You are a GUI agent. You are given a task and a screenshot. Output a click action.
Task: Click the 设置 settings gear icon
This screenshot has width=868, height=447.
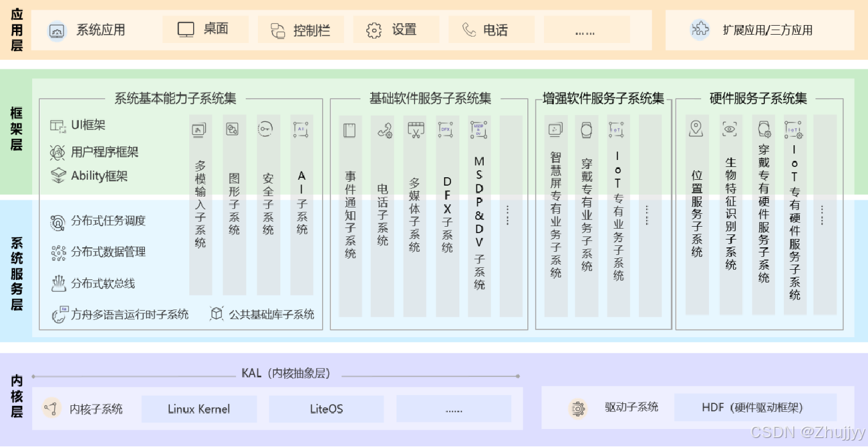click(x=373, y=30)
